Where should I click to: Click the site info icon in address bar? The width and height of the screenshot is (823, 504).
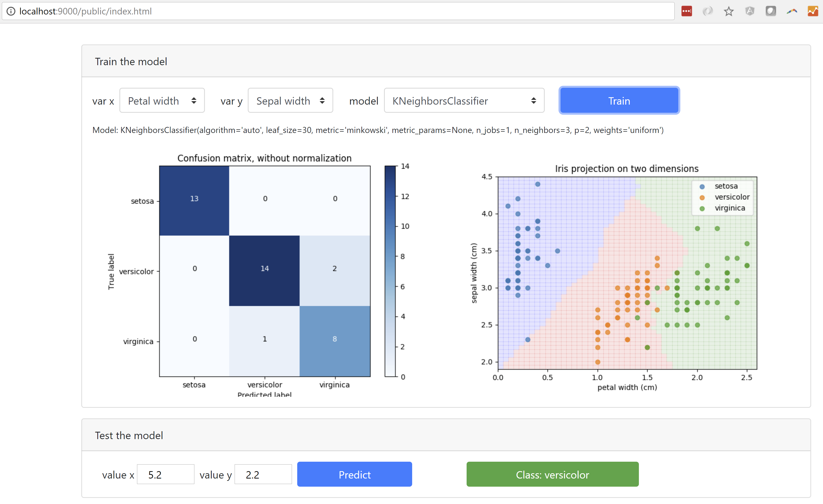click(x=11, y=11)
